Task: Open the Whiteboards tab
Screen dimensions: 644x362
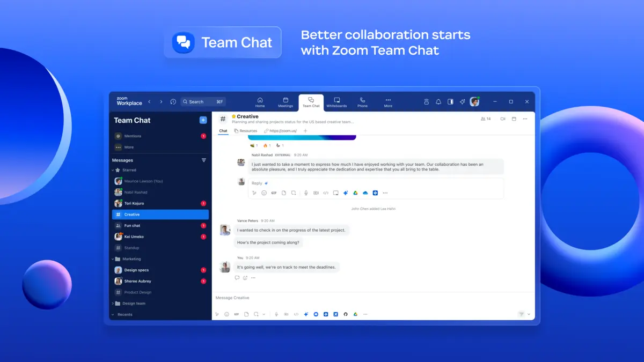Action: [x=336, y=102]
